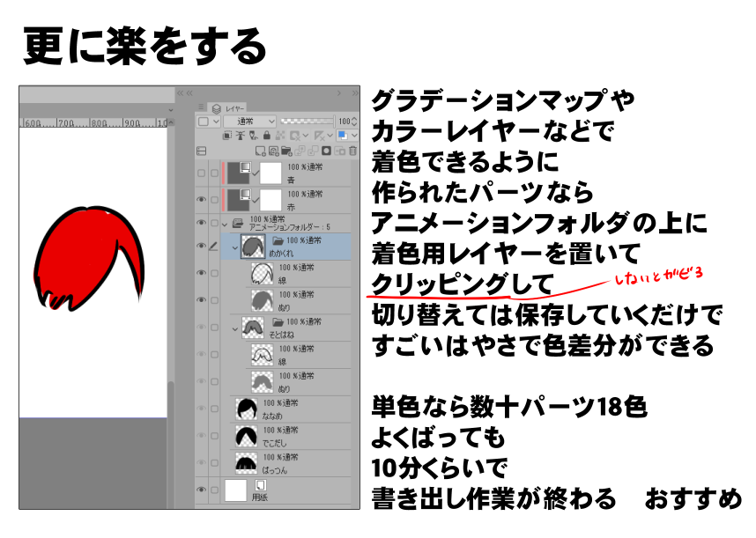
Task: Hide the 赤 layer via eye icon
Action: click(x=202, y=199)
